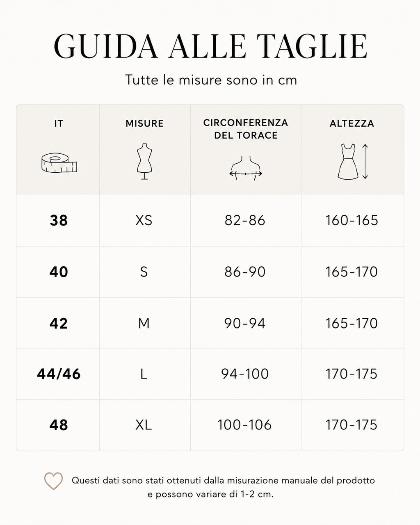Click the manual measurement disclaimer text

tap(223, 487)
